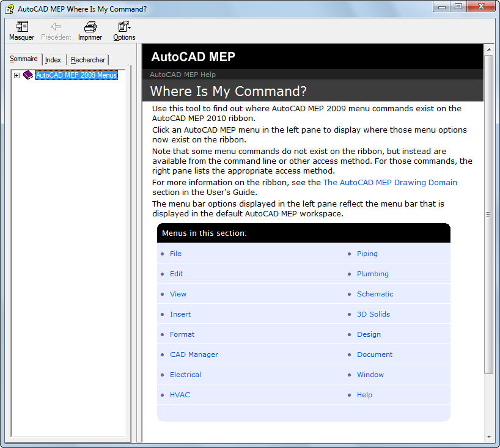The image size is (500, 448).
Task: Click the vertical scrollbar thumb in content pane
Action: [488, 215]
